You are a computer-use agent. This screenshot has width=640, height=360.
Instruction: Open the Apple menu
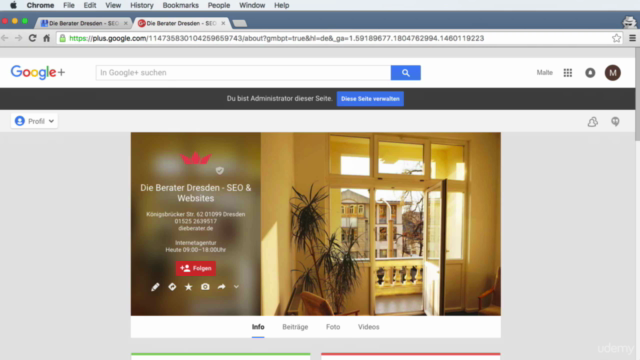click(13, 5)
